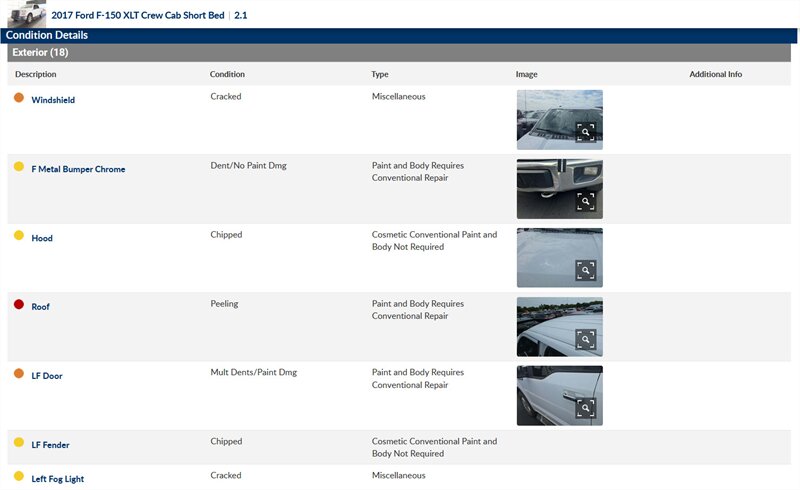800x490 pixels.
Task: Click magnify icon on LF Door image
Action: [585, 408]
